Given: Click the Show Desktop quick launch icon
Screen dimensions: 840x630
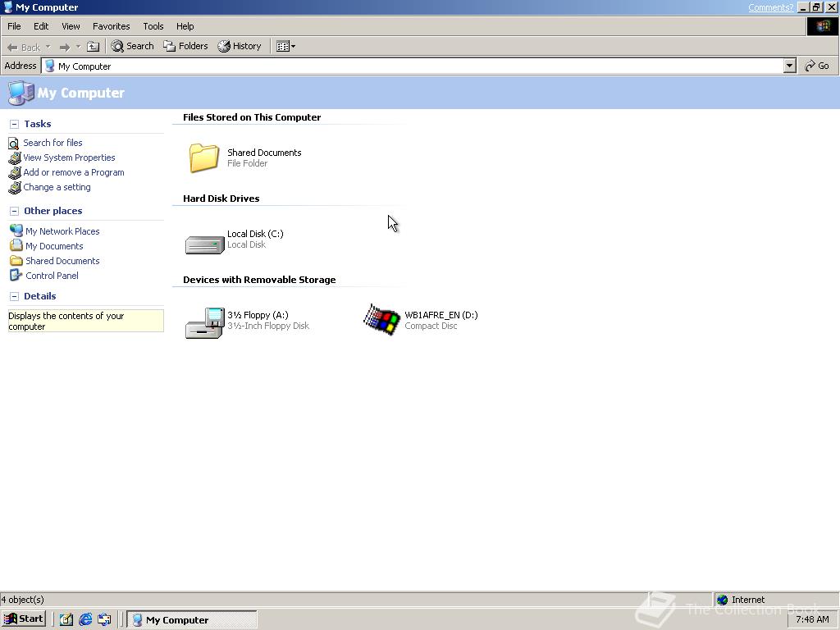Looking at the screenshot, I should (104, 619).
